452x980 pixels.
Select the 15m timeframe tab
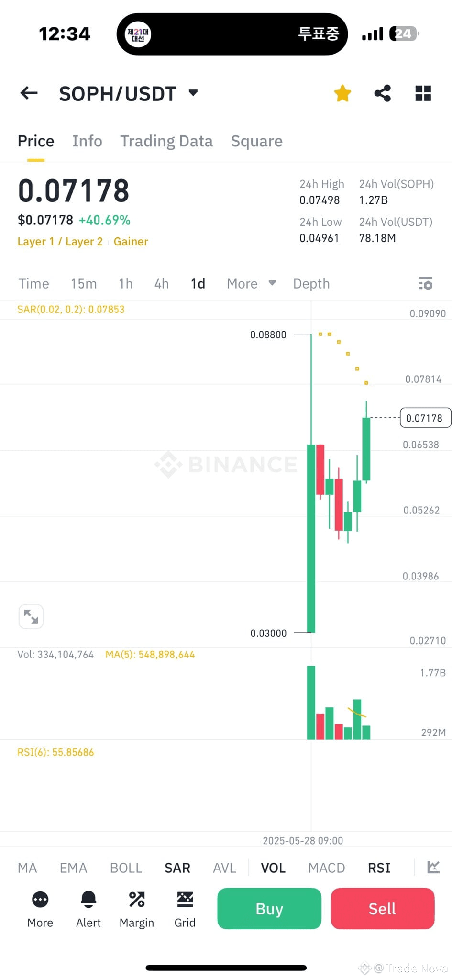83,283
